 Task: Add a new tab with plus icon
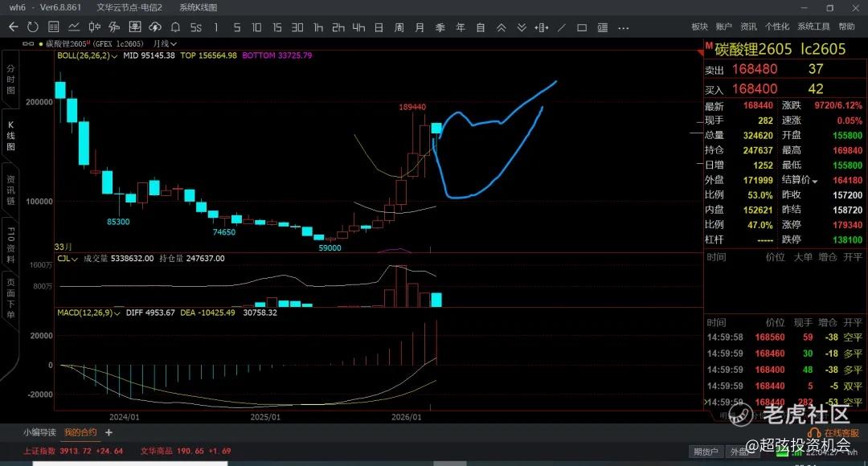click(108, 432)
